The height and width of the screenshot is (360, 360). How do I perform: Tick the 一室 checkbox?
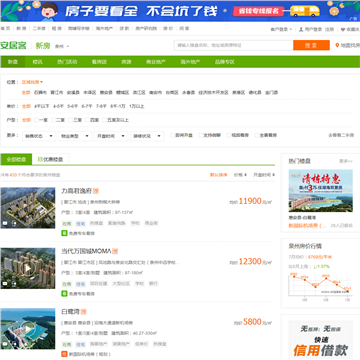tap(36, 120)
